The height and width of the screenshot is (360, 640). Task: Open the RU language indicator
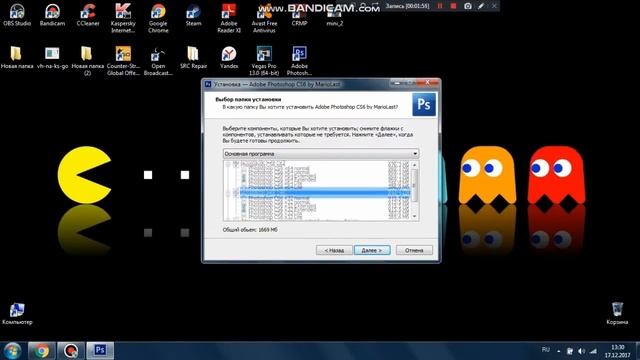click(x=545, y=350)
